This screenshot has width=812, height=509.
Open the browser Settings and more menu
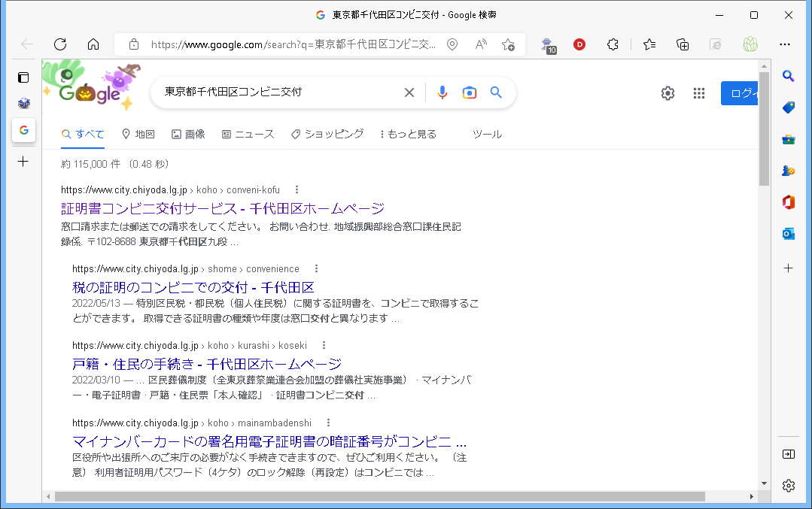785,44
